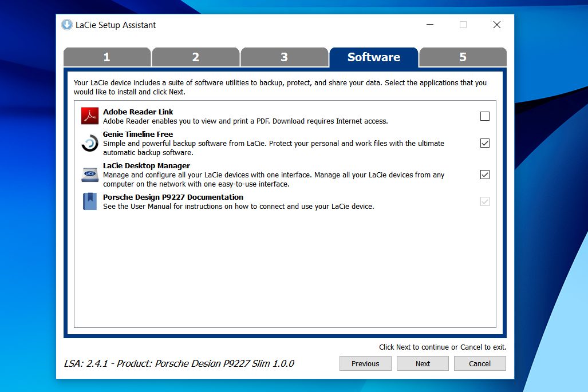
Task: Cancel the setup assistant
Action: (480, 363)
